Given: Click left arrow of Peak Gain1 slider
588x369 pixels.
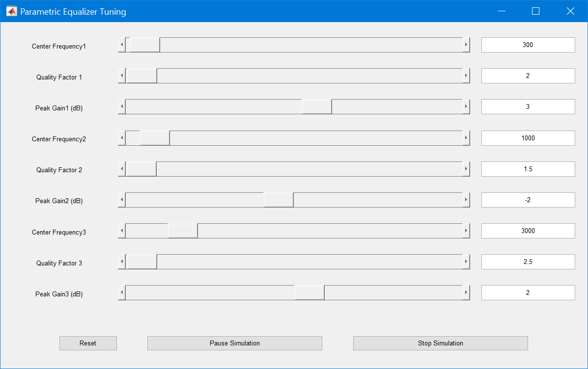Looking at the screenshot, I should pos(122,106).
